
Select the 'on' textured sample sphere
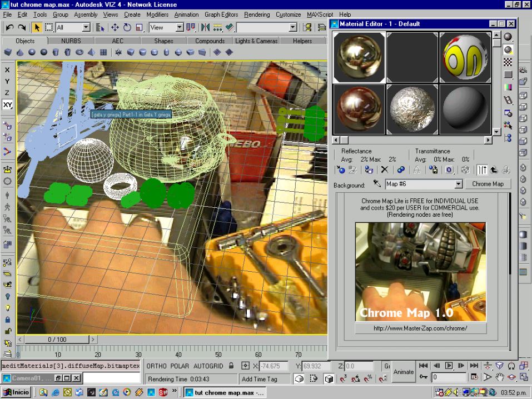(x=465, y=57)
